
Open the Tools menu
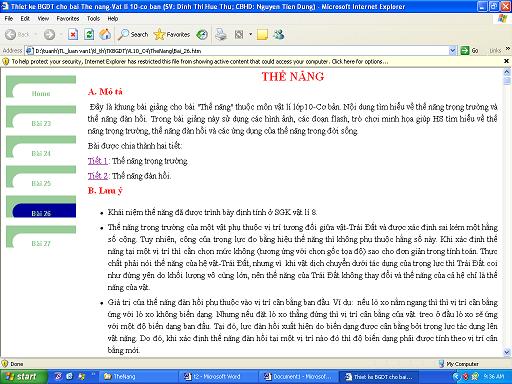(x=93, y=19)
